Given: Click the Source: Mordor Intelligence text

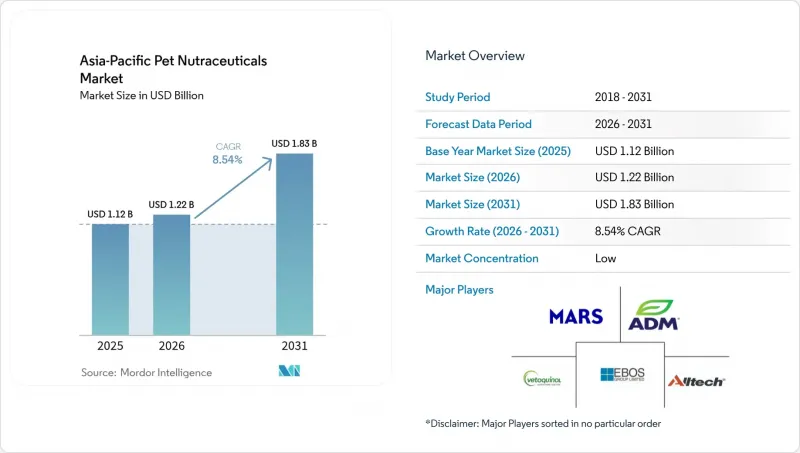Looking at the screenshot, I should pos(146,372).
